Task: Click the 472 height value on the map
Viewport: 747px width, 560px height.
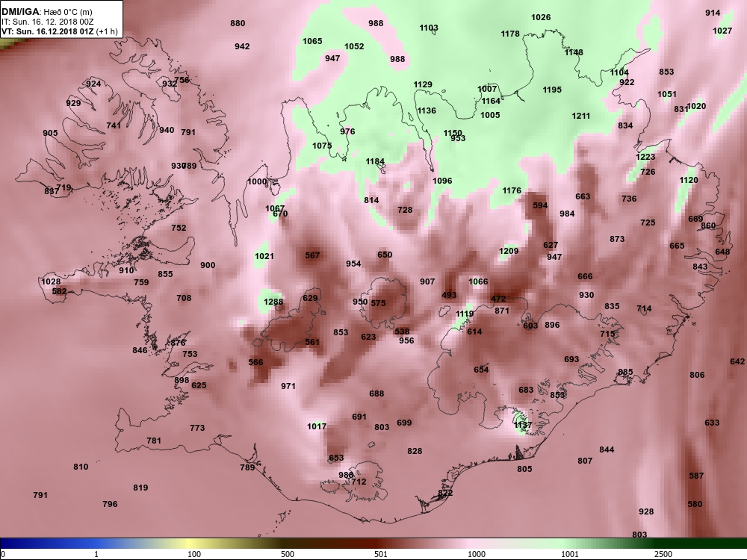Action: 498,299
